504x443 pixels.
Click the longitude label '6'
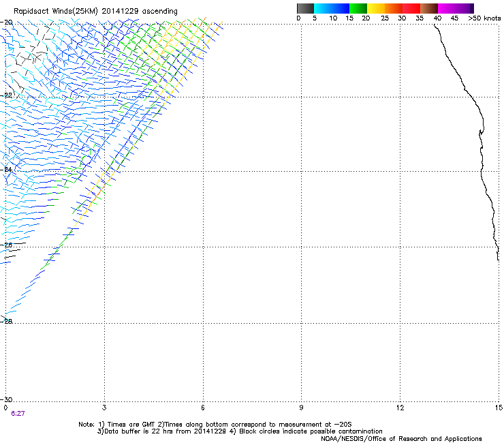[203, 408]
